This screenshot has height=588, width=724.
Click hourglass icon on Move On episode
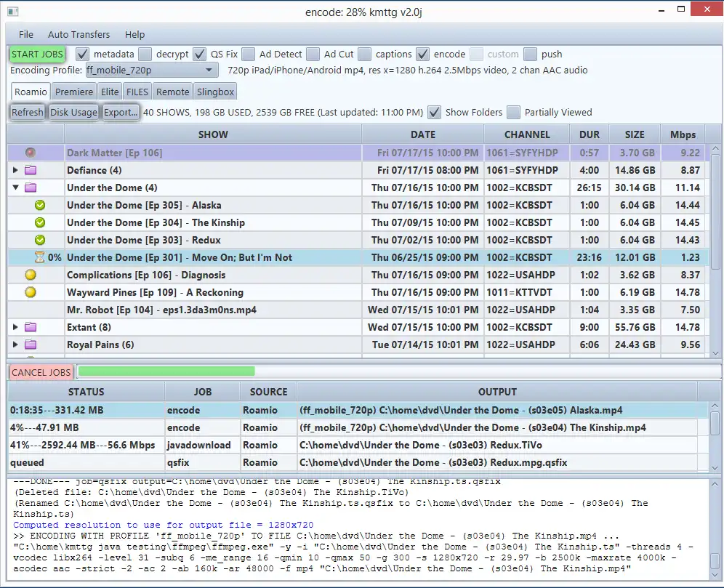pyautogui.click(x=40, y=257)
